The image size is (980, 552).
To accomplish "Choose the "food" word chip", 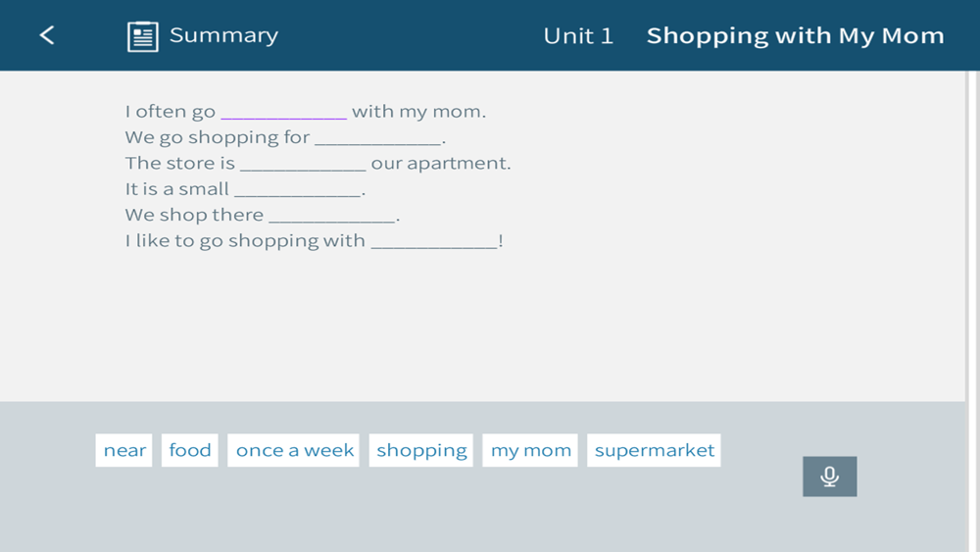I will click(x=189, y=450).
